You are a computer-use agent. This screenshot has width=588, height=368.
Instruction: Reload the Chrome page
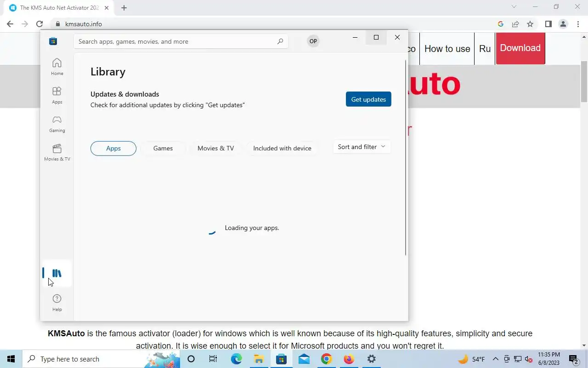click(x=40, y=24)
